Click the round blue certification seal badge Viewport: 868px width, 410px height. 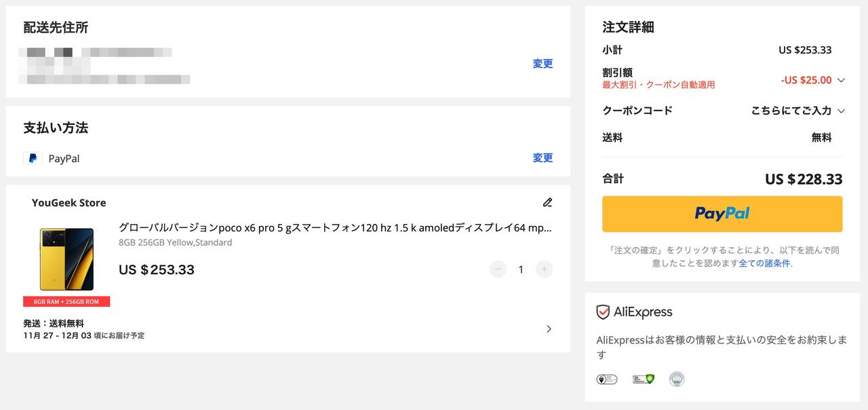(676, 379)
